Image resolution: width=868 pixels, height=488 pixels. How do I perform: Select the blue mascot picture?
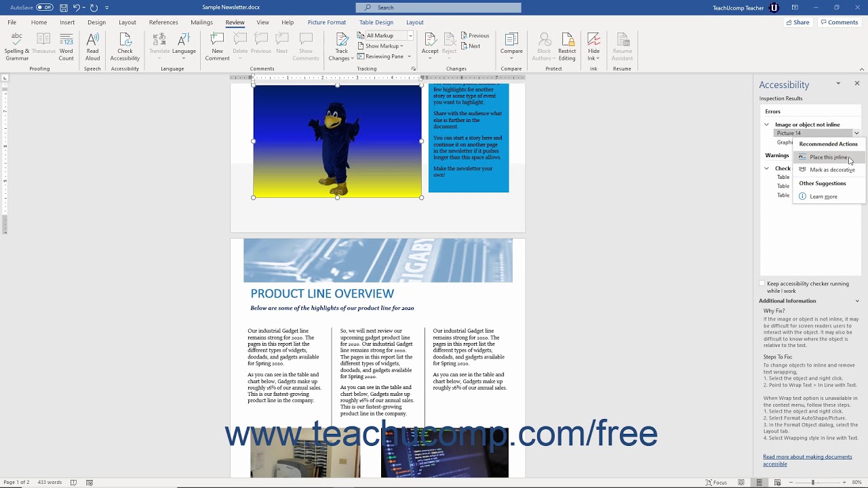coord(337,141)
